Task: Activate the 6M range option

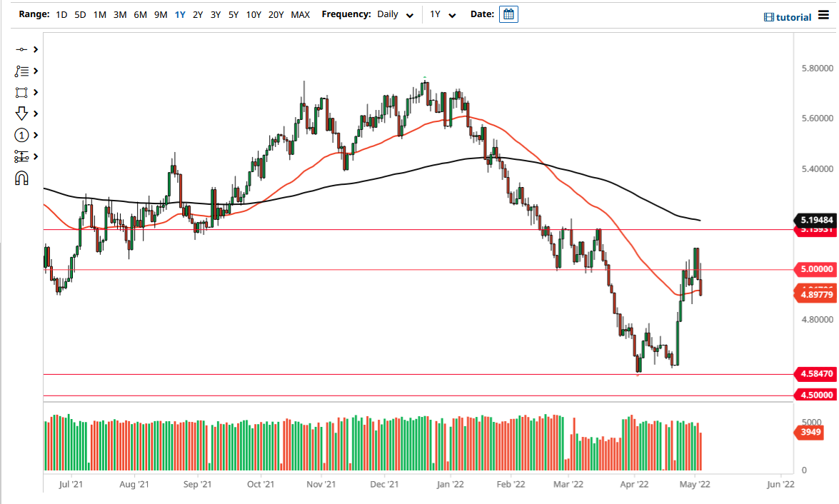Action: click(x=140, y=14)
